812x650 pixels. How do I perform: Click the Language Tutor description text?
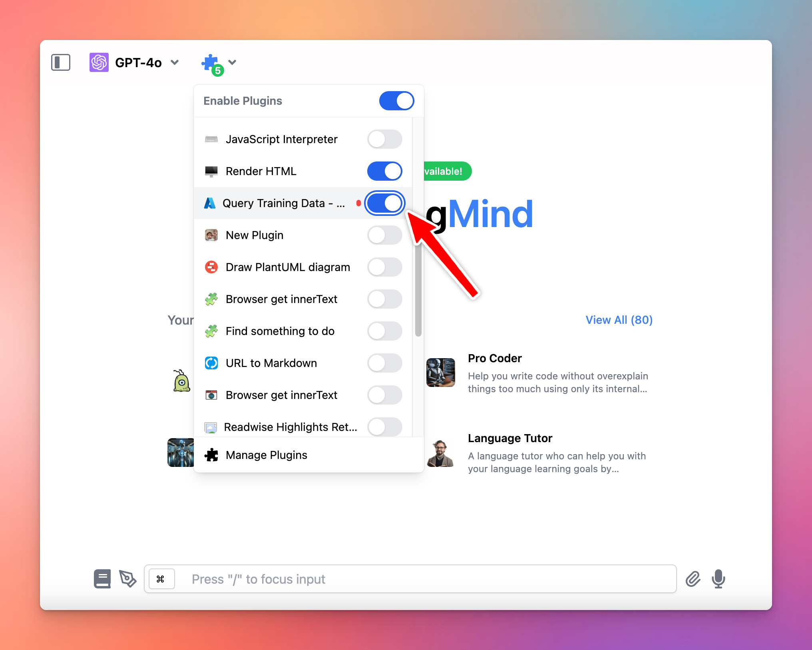click(557, 462)
